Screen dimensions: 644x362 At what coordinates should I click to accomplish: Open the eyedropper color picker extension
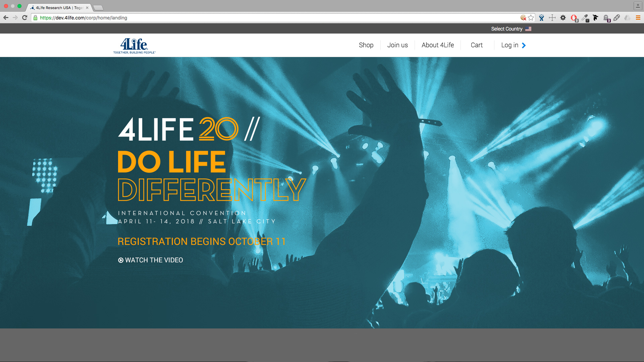pos(585,18)
